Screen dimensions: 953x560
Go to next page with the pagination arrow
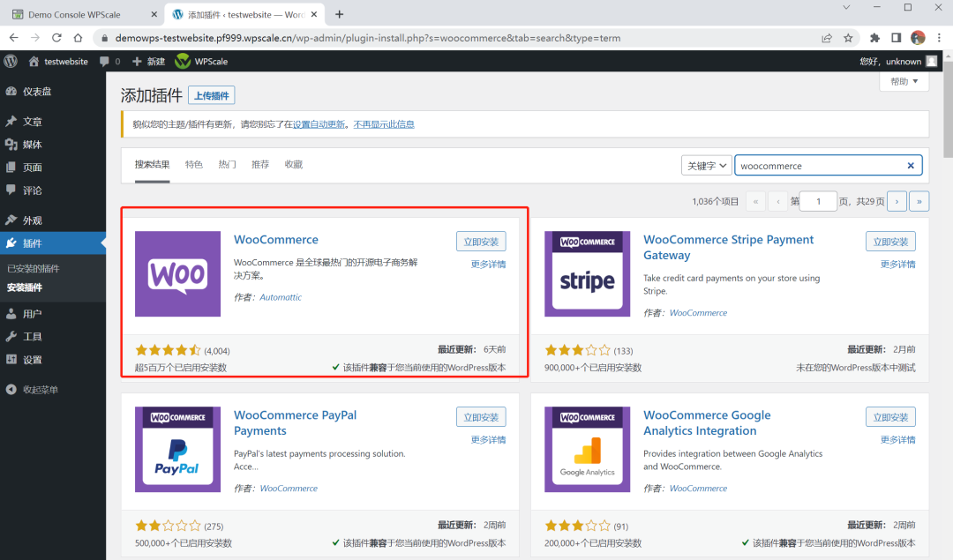tap(897, 201)
